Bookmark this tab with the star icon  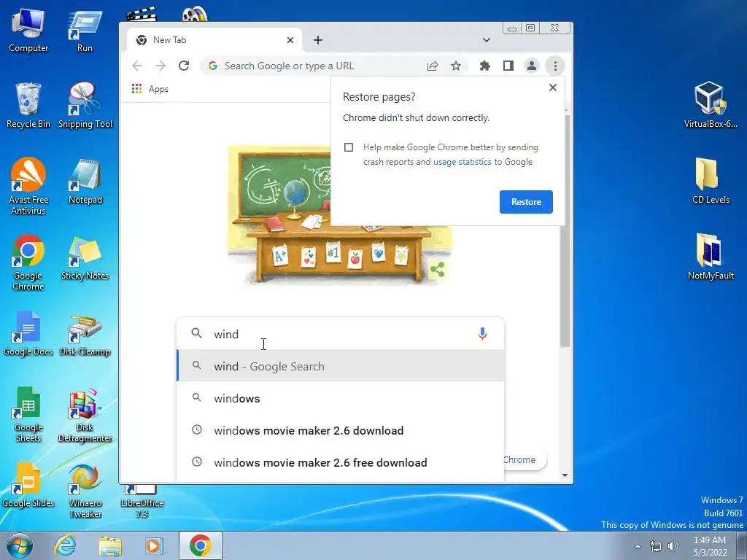click(x=456, y=66)
